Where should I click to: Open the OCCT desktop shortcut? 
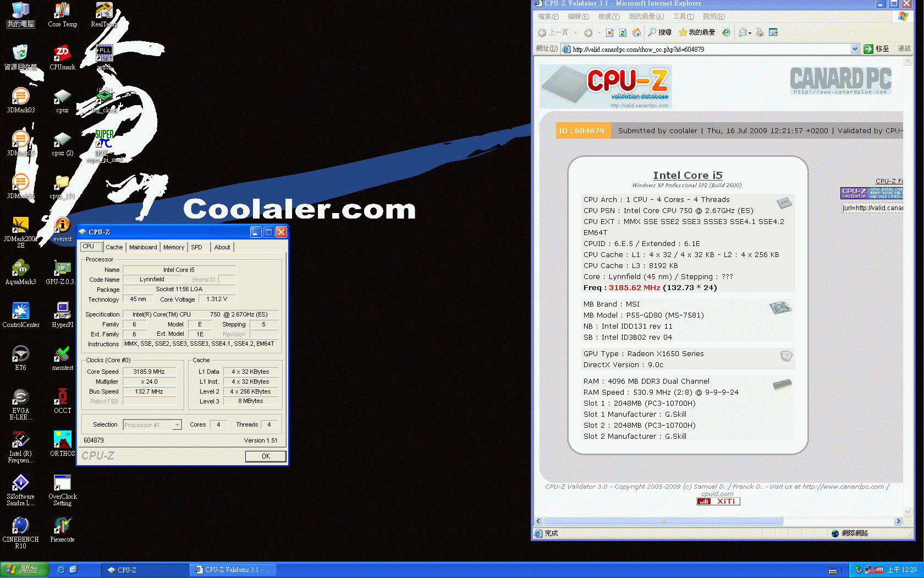pos(62,401)
